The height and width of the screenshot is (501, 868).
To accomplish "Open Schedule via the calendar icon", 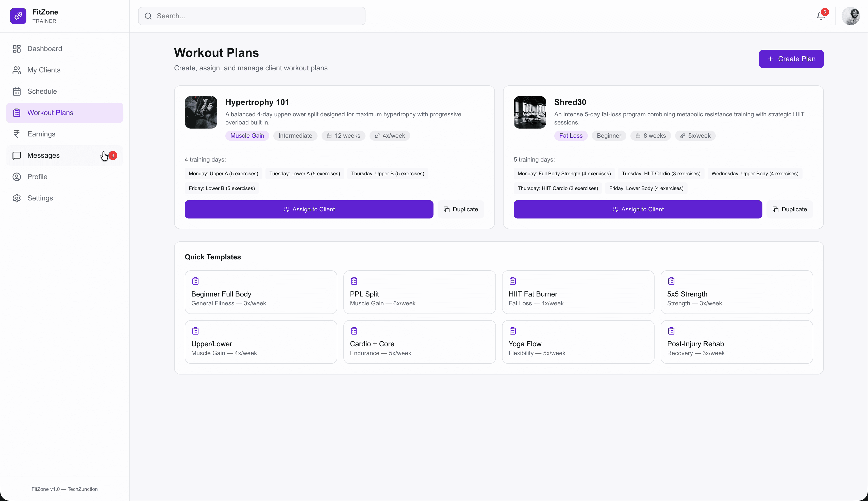I will pyautogui.click(x=17, y=91).
